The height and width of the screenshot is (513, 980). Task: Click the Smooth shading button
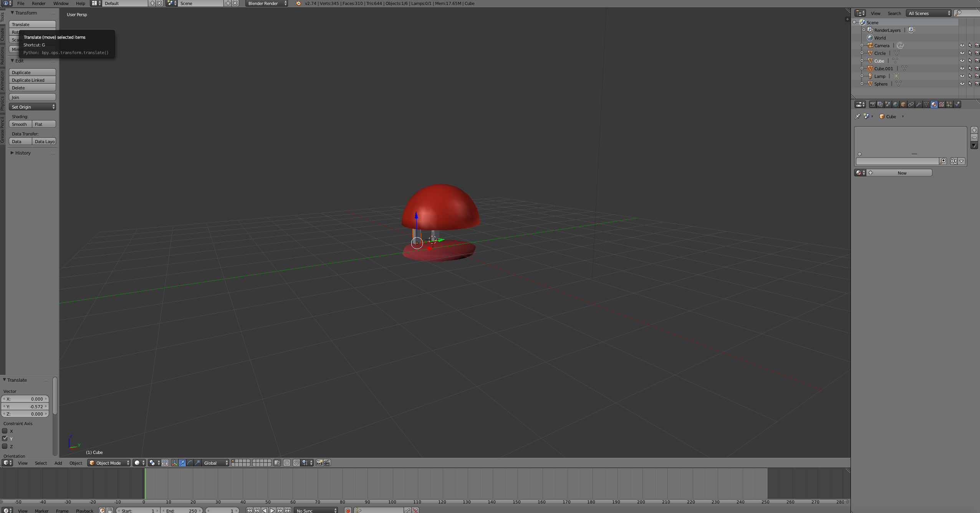coord(20,124)
